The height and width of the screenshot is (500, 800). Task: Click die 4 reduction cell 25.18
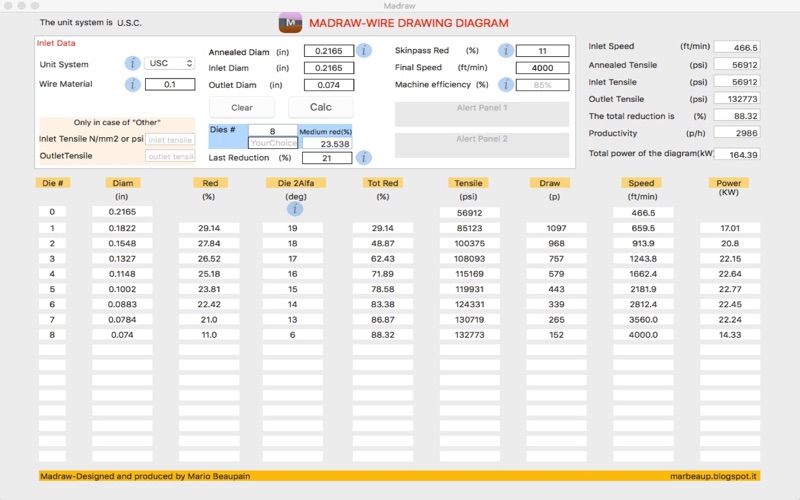(209, 274)
